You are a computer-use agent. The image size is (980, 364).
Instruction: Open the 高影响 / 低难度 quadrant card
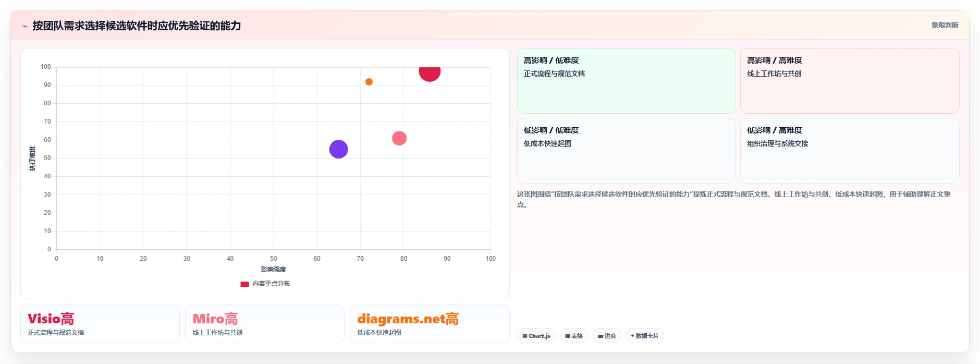[x=626, y=81]
